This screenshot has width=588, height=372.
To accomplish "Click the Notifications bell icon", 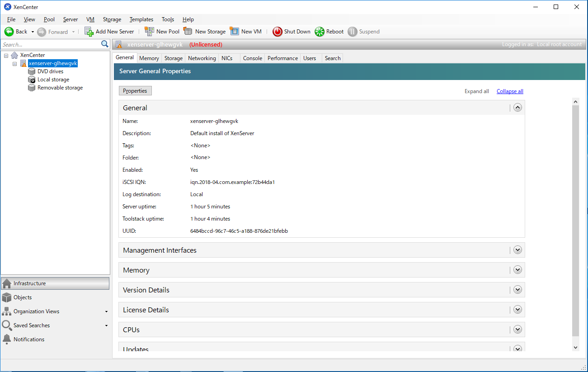I will [x=7, y=339].
